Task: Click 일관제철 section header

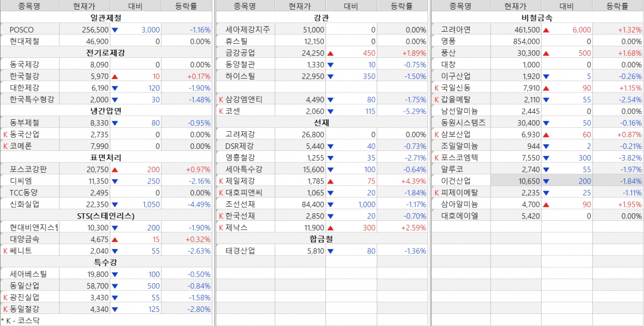Action: pos(106,18)
